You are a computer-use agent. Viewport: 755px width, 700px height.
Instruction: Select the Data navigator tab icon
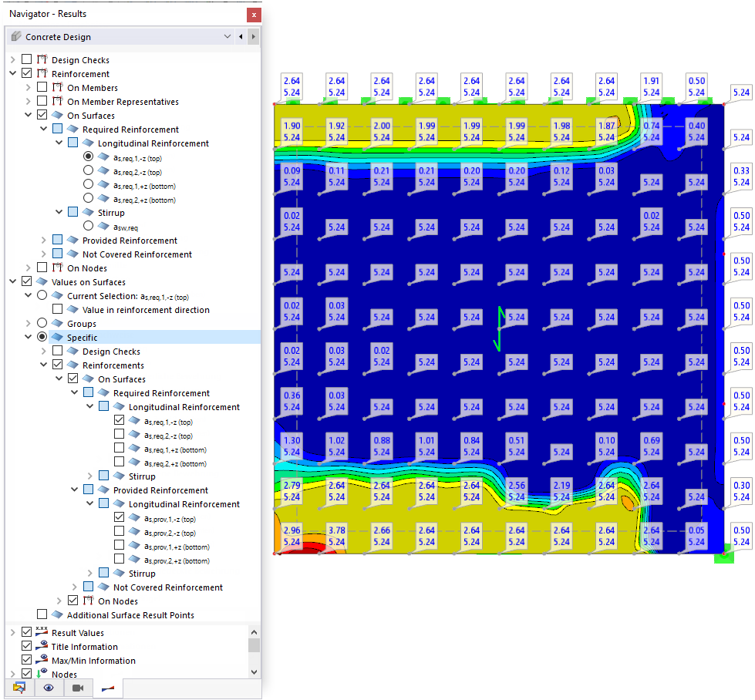19,688
